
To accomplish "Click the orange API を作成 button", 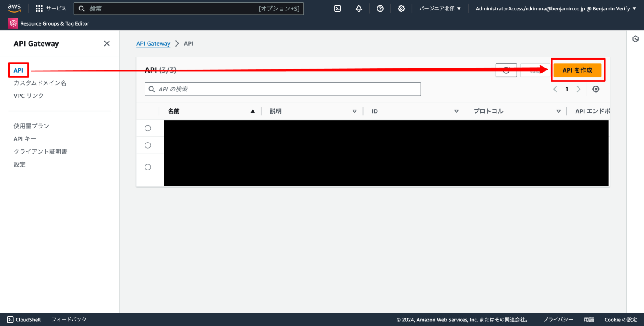I will pyautogui.click(x=578, y=70).
